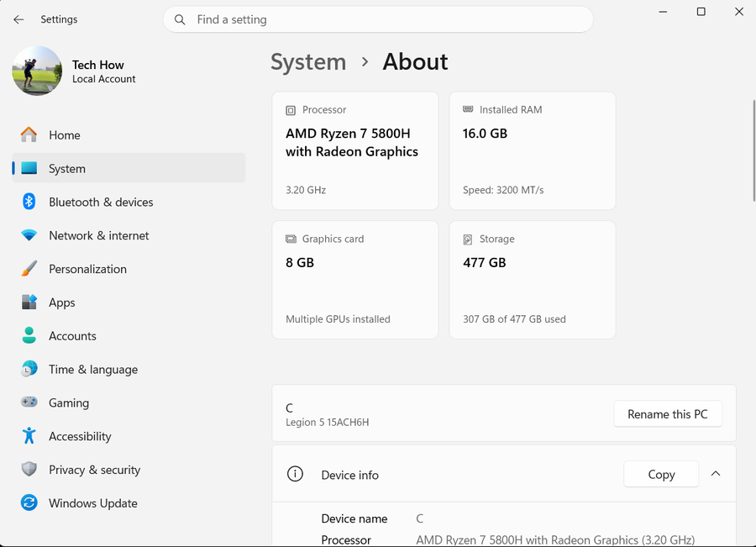
Task: Click the 477 GB storage value
Action: (x=485, y=263)
